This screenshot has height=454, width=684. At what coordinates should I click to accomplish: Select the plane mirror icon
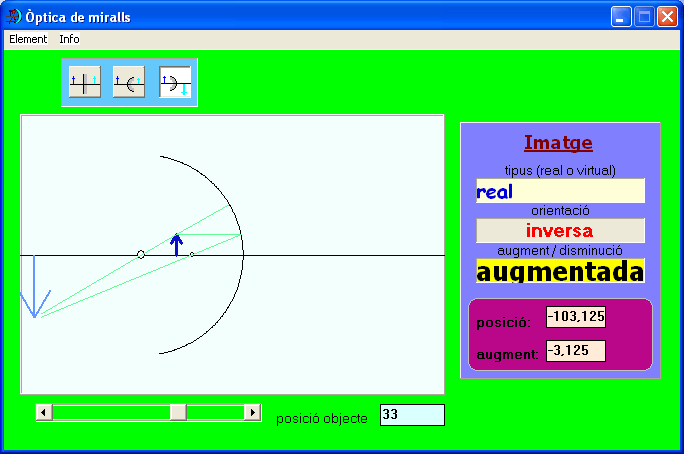click(x=85, y=82)
